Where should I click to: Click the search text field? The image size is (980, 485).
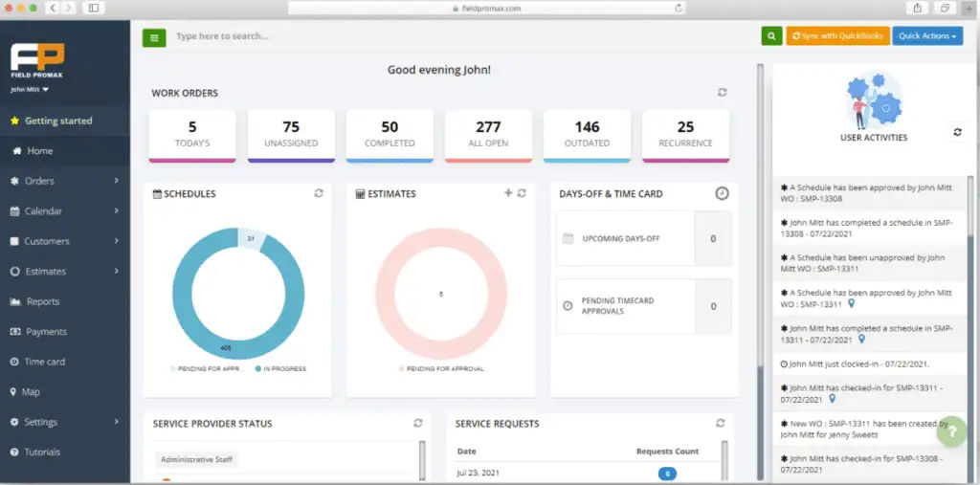[x=462, y=36]
